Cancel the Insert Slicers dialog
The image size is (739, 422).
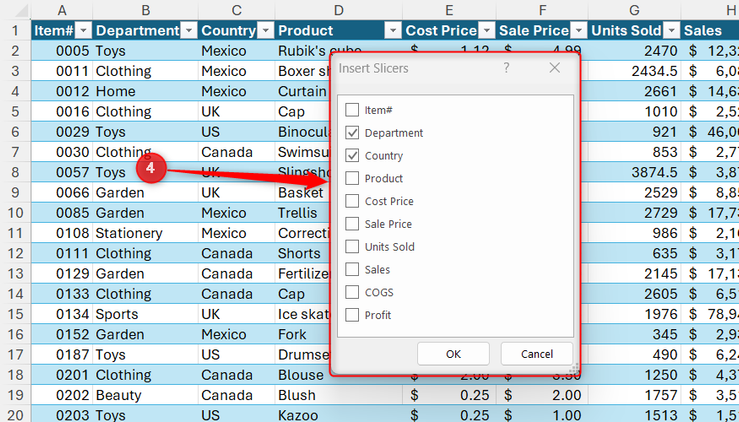coord(537,354)
